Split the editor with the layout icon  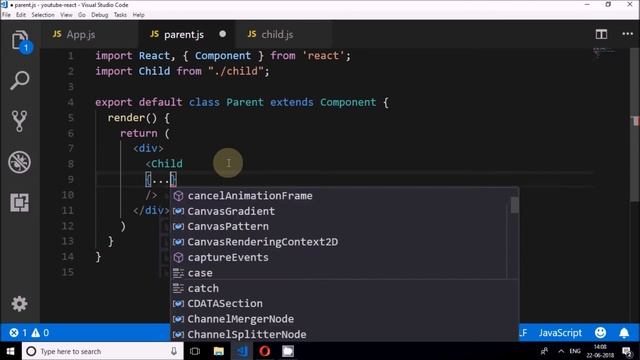coord(601,34)
